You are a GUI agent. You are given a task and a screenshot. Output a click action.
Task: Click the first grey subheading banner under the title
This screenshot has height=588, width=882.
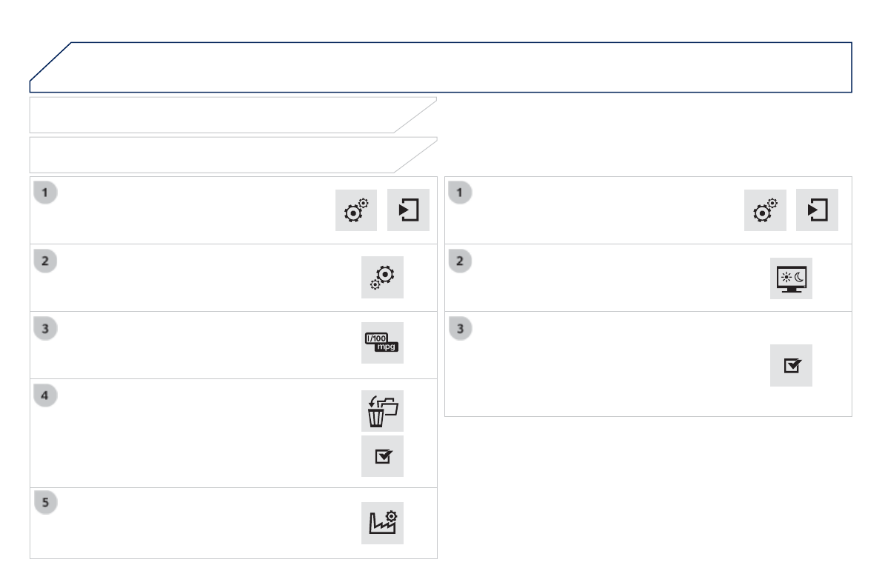[x=222, y=115]
